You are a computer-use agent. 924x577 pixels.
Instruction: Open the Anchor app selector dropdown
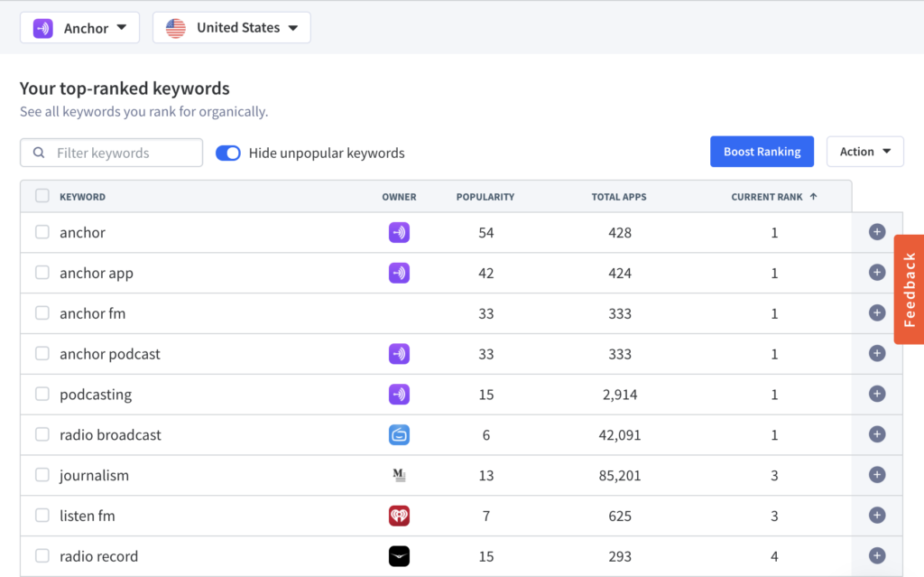pyautogui.click(x=79, y=28)
